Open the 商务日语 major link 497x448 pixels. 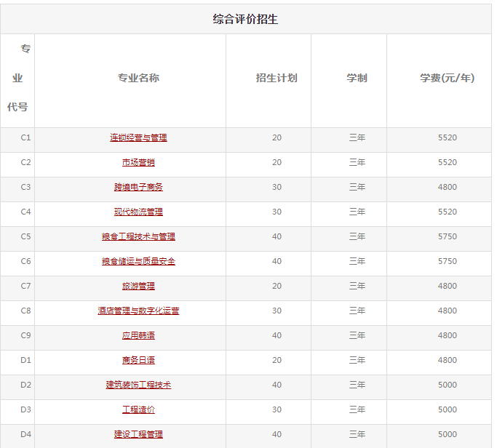pyautogui.click(x=138, y=360)
